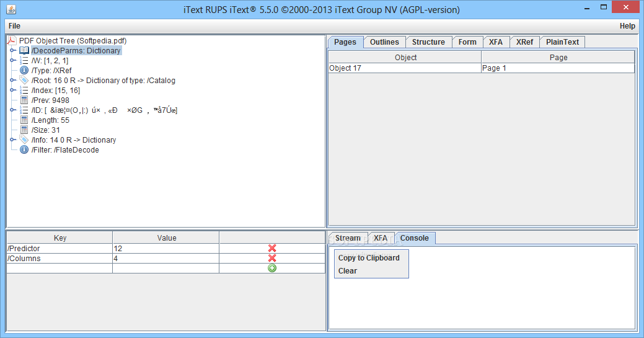This screenshot has width=644, height=338.
Task: Click the info icon beside /Filter: /FlateDecode
Action: [x=24, y=149]
